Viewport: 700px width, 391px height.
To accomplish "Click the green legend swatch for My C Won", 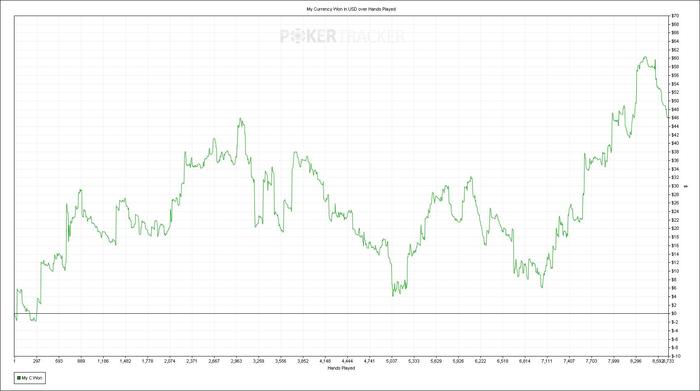I will coord(19,378).
